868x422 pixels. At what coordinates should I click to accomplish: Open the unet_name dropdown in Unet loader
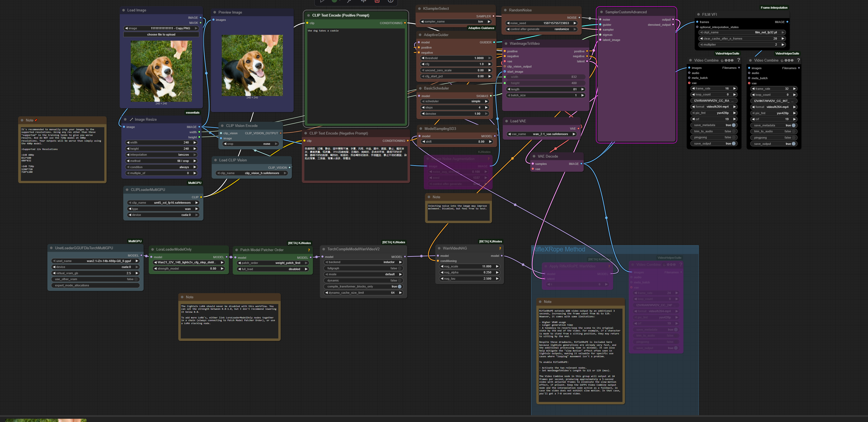click(95, 261)
